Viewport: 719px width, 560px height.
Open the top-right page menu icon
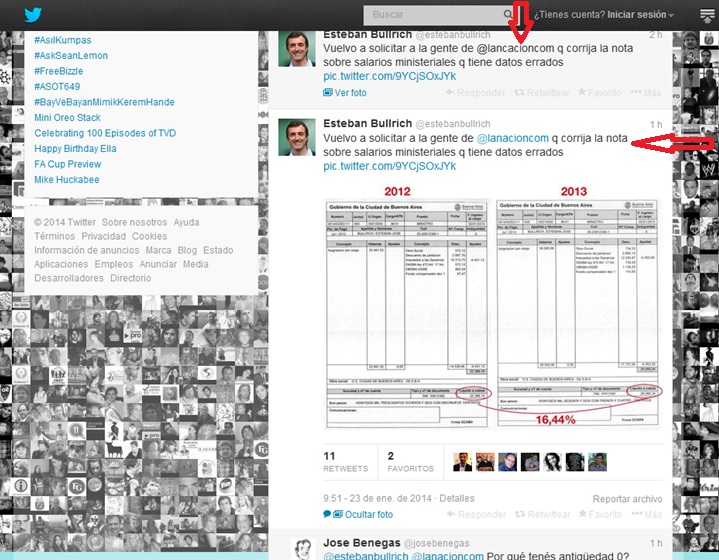pyautogui.click(x=707, y=15)
